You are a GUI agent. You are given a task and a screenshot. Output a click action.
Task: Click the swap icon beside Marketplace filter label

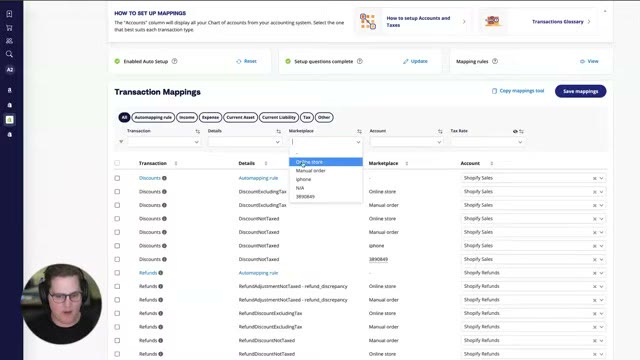359,131
